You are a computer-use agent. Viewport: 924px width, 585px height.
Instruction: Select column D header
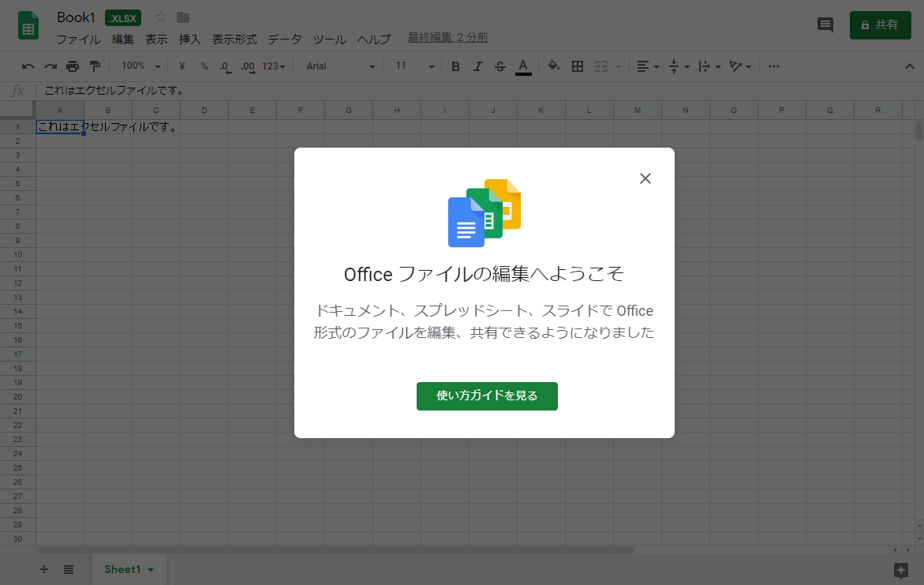[204, 111]
